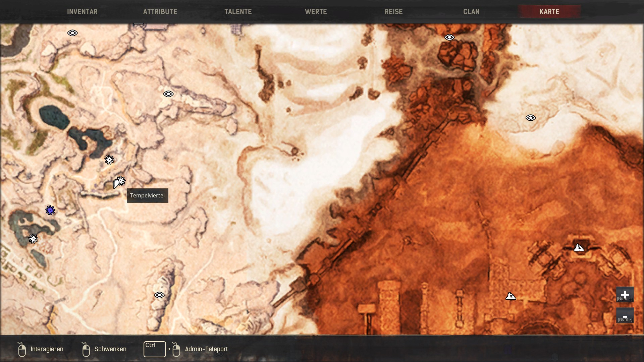Select the blue splat marker on the map
This screenshot has height=362, width=644.
point(50,210)
